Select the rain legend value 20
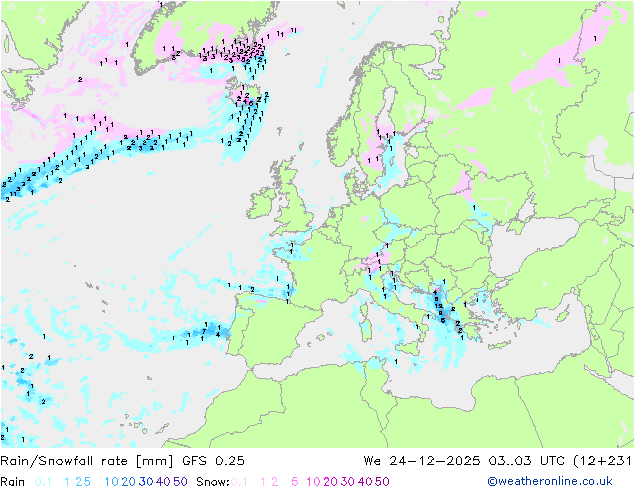Screen dimensions: 634x490 (x=129, y=482)
